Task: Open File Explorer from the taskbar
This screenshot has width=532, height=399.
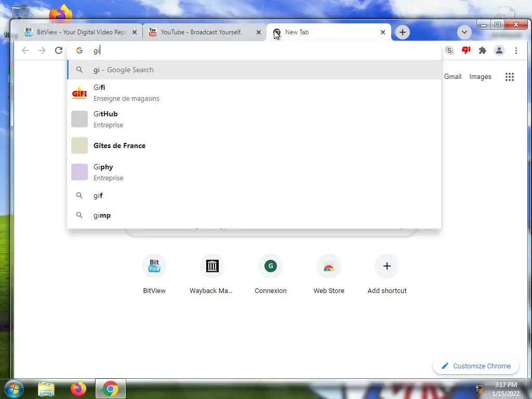Action: pos(46,389)
